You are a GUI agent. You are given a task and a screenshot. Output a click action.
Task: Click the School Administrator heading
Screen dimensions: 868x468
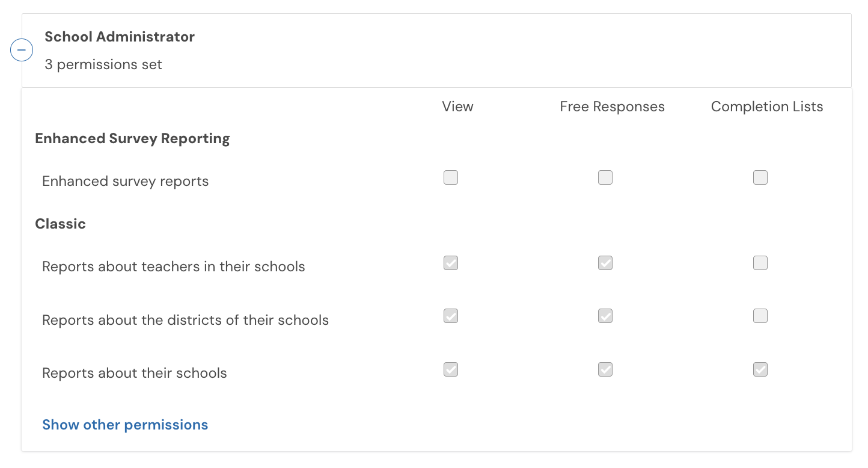coord(120,37)
